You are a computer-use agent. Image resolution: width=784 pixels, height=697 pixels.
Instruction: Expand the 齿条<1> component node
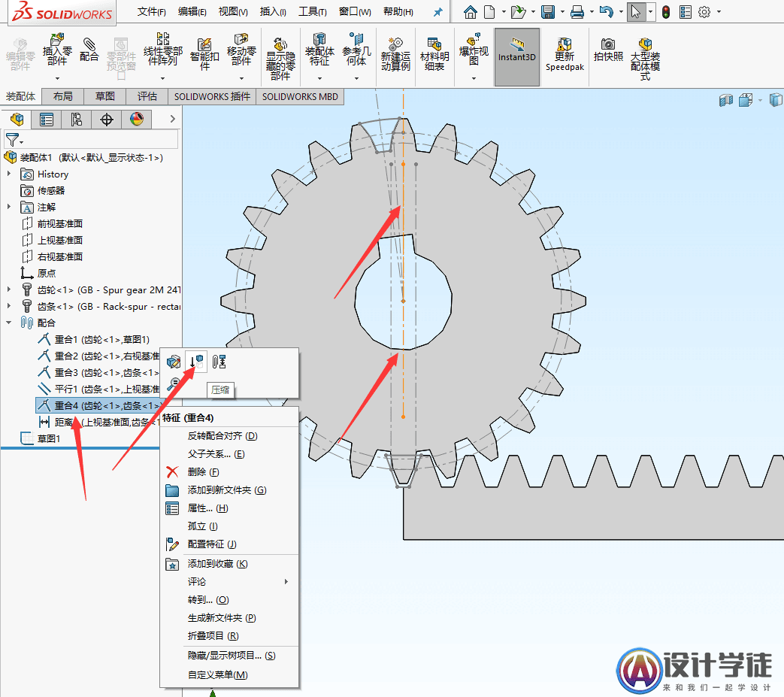click(x=8, y=305)
